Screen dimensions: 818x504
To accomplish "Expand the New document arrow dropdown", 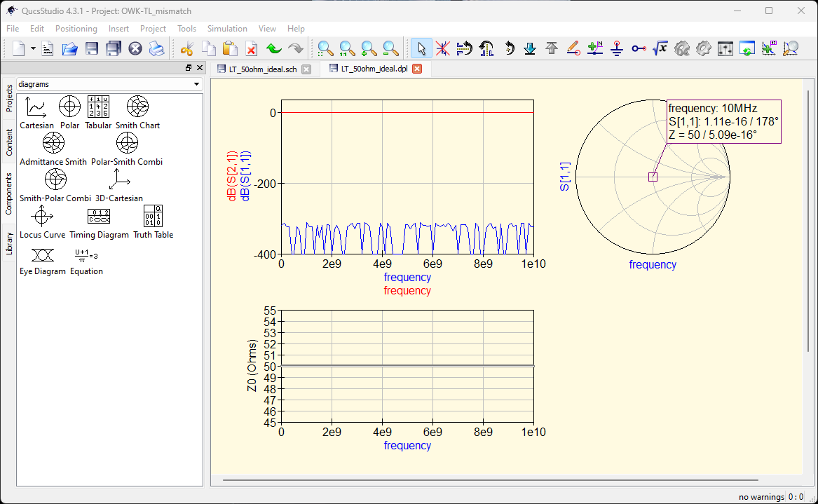I will click(33, 48).
